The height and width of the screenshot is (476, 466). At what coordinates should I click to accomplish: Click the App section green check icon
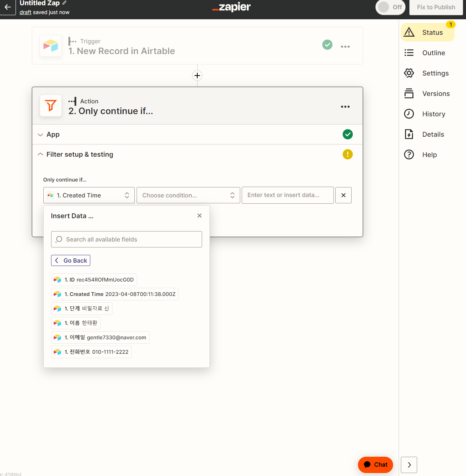[348, 134]
